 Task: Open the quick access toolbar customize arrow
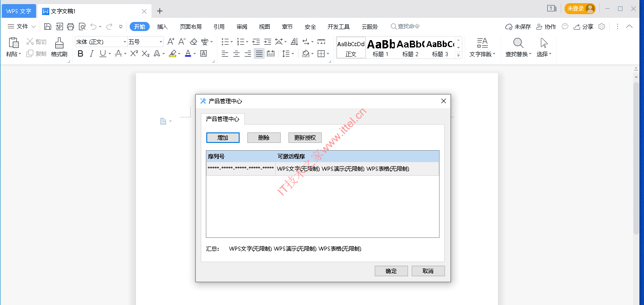(121, 26)
